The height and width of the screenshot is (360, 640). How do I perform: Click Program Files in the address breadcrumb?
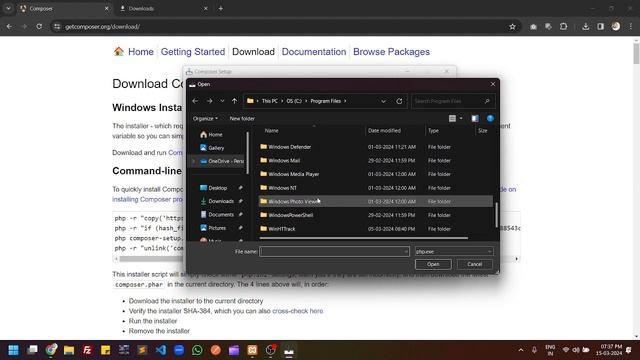(x=325, y=101)
